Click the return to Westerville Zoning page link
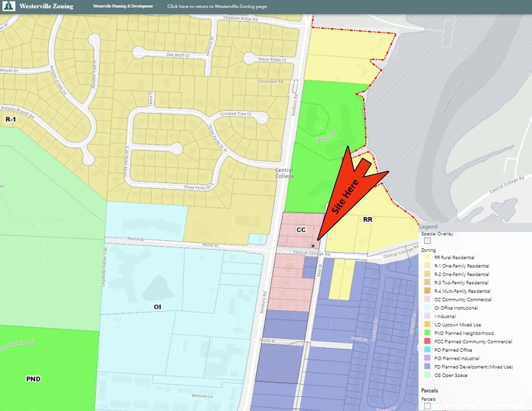The height and width of the screenshot is (411, 532). 217,6
